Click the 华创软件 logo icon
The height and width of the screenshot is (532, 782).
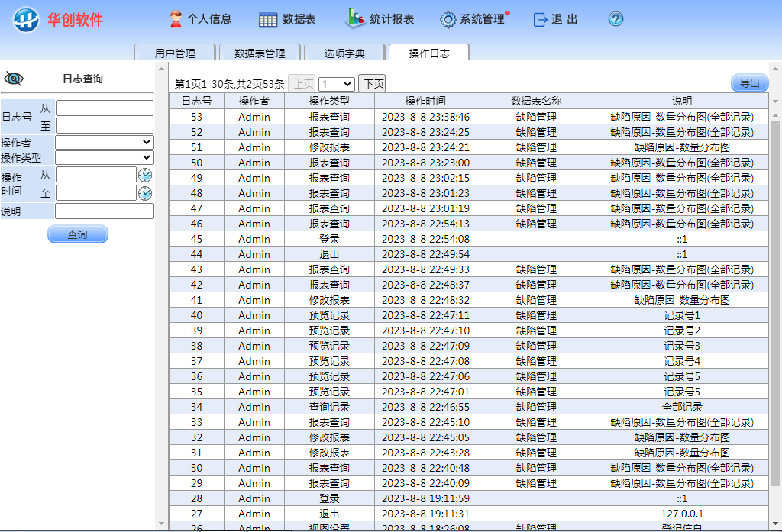pos(25,20)
